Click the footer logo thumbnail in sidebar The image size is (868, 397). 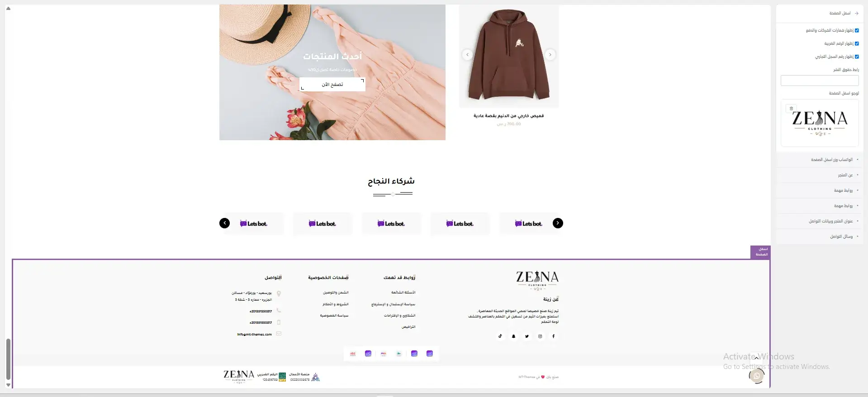[x=820, y=123]
